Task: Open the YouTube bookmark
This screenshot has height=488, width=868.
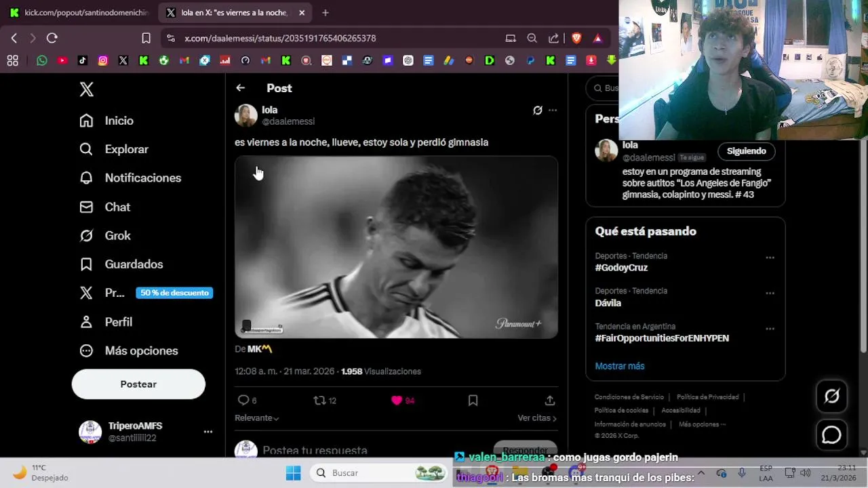Action: [62, 60]
